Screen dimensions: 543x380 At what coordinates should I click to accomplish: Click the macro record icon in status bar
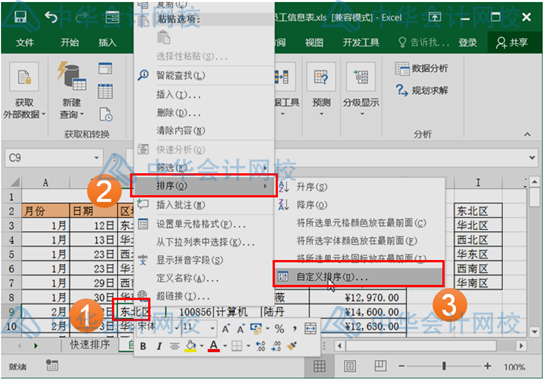pyautogui.click(x=52, y=365)
